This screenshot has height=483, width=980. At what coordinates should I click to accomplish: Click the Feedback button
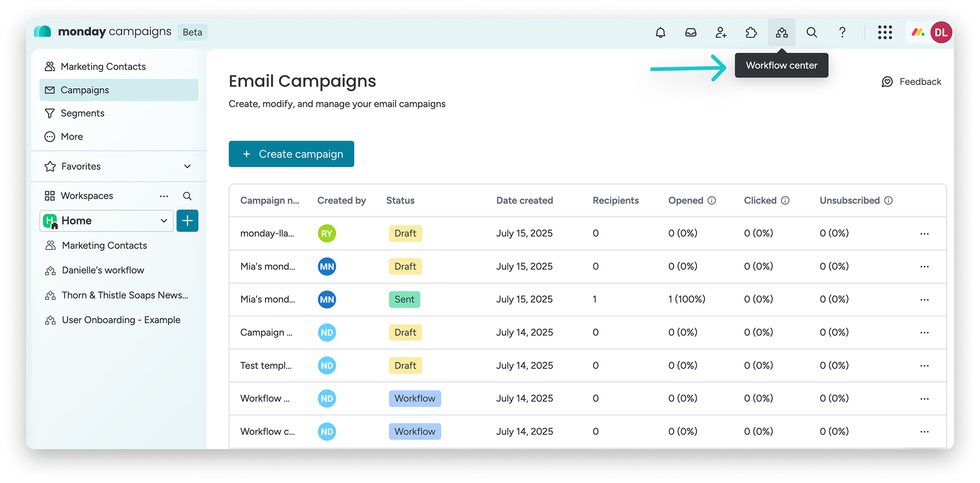point(911,82)
